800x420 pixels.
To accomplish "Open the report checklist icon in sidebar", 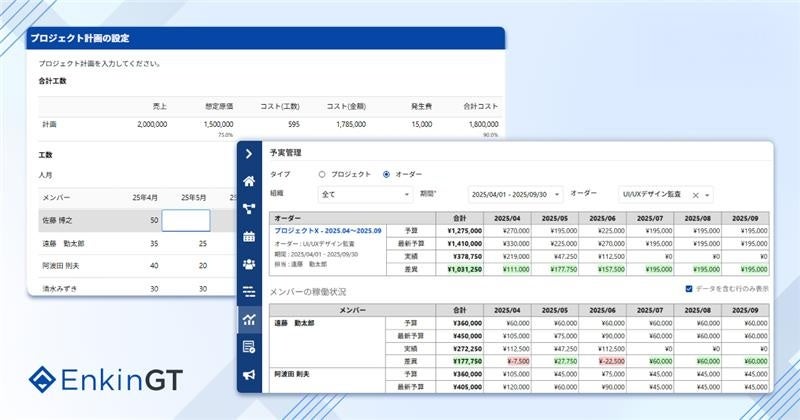I will (249, 348).
